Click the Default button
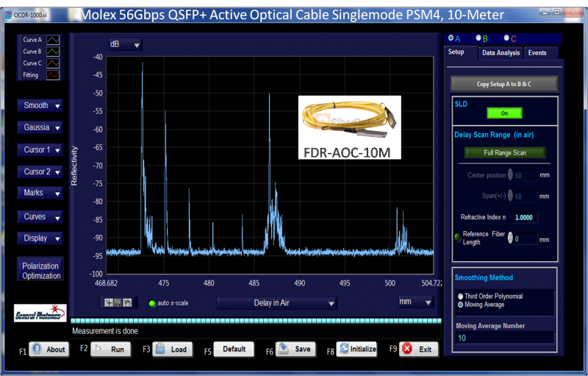 (x=234, y=349)
